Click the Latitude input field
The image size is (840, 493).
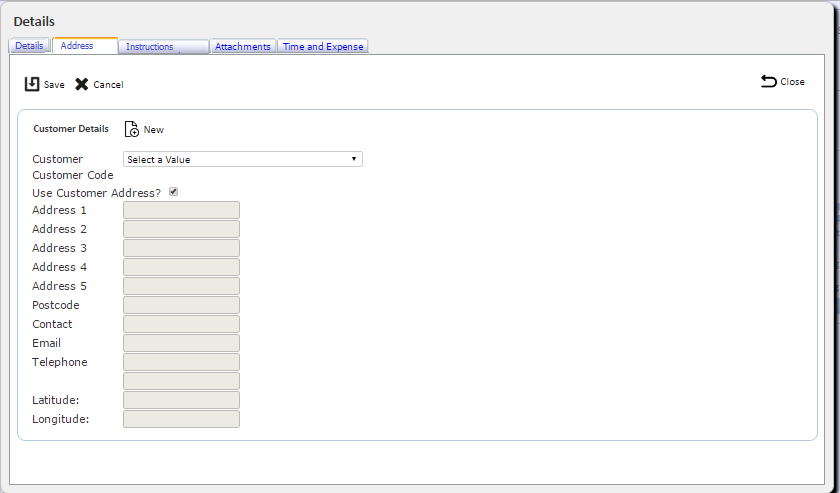[x=182, y=400]
